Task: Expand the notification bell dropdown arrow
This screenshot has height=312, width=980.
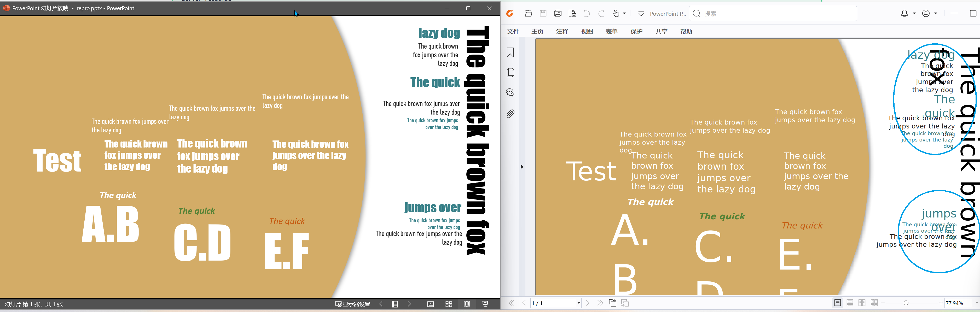Action: pyautogui.click(x=914, y=14)
